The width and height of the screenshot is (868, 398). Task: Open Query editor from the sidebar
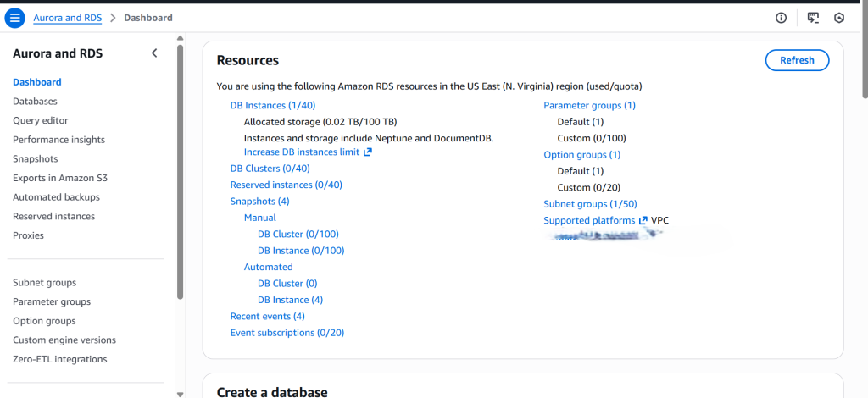[x=41, y=121]
